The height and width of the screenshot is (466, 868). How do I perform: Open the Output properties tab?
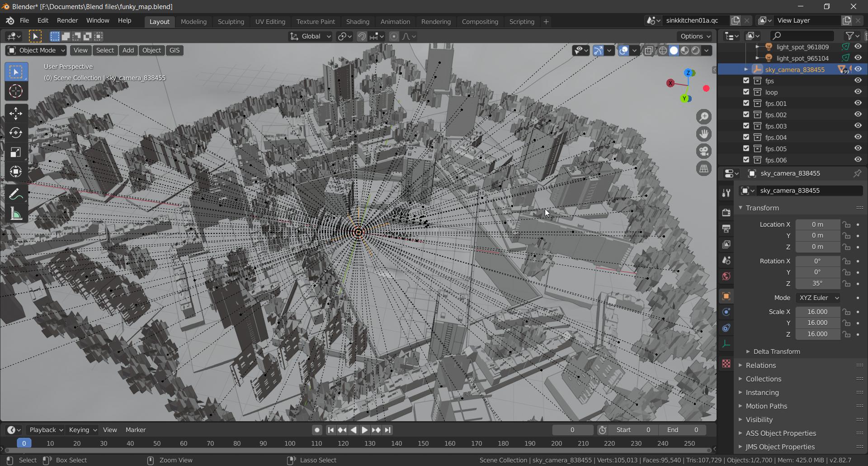point(726,228)
